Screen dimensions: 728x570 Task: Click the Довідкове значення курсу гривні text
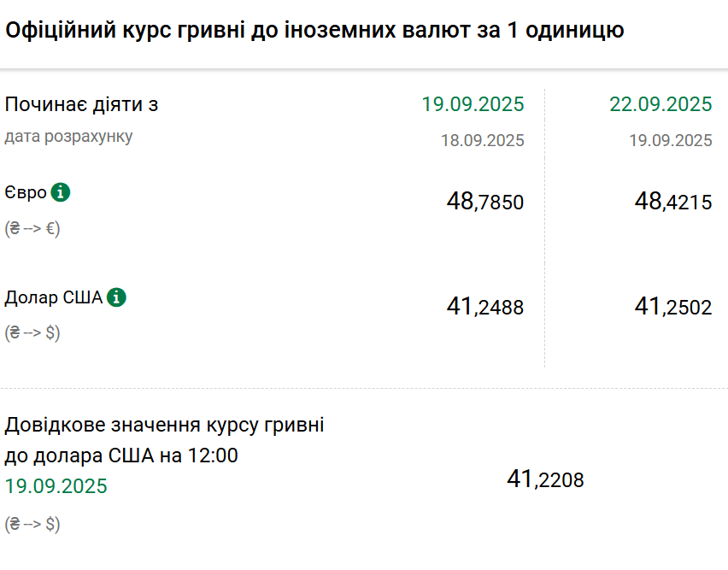click(164, 426)
